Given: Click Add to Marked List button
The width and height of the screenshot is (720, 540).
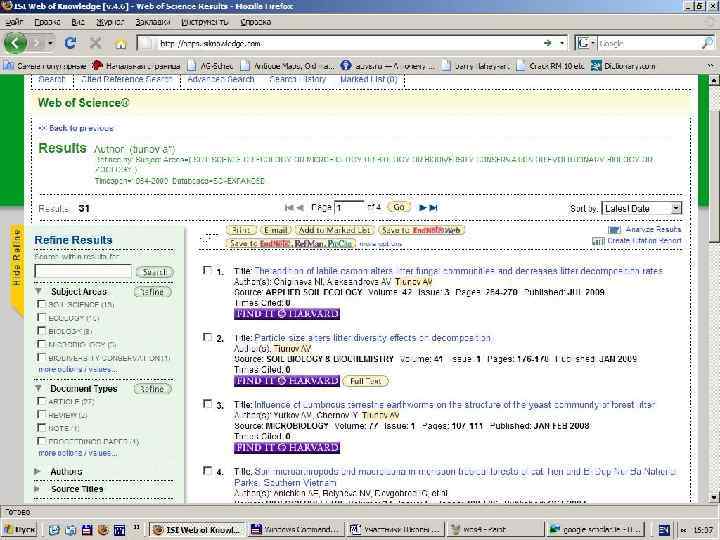Looking at the screenshot, I should pos(334,230).
